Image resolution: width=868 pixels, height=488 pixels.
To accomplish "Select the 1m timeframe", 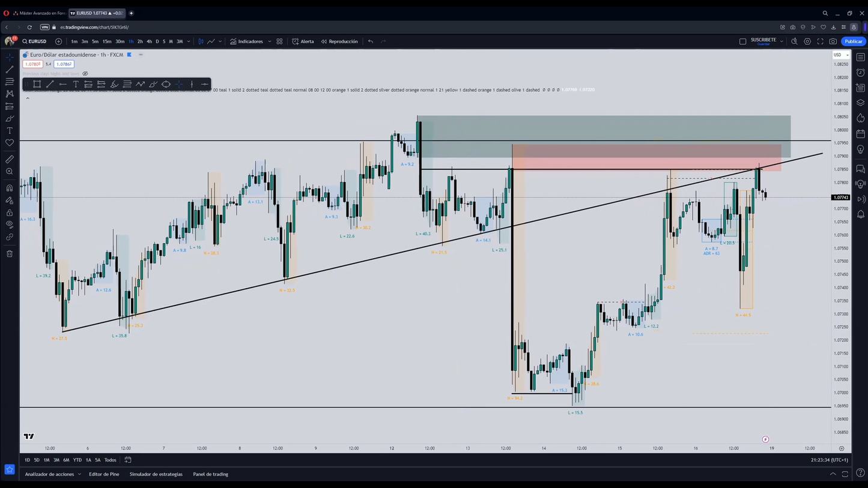I will (x=74, y=41).
